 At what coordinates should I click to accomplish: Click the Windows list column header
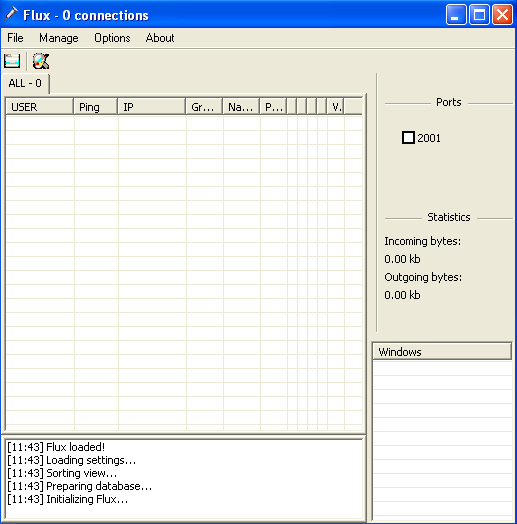point(442,352)
